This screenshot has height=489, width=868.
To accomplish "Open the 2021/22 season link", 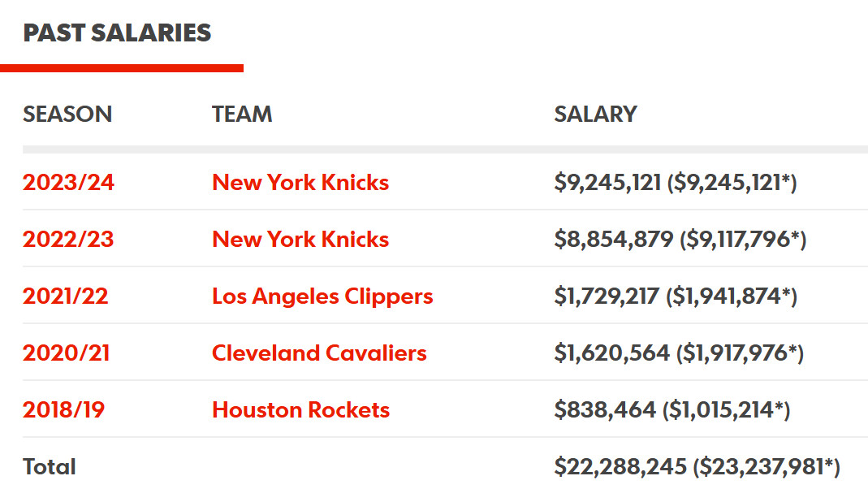I will [65, 296].
